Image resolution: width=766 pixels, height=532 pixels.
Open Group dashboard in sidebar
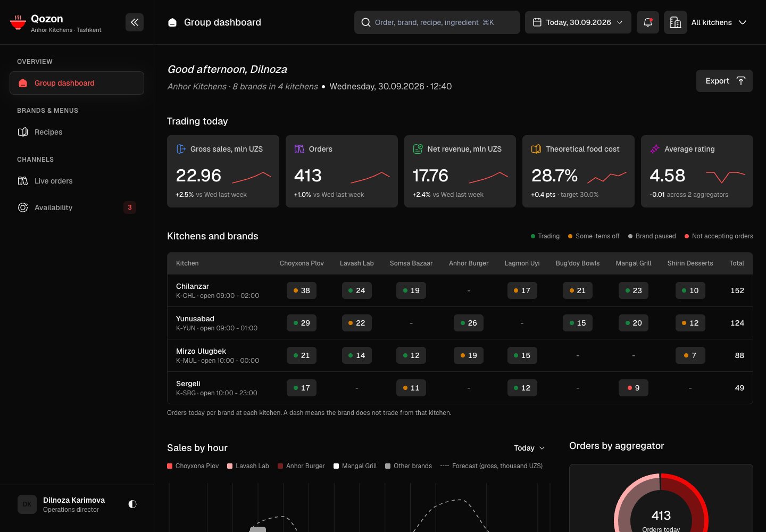point(77,83)
